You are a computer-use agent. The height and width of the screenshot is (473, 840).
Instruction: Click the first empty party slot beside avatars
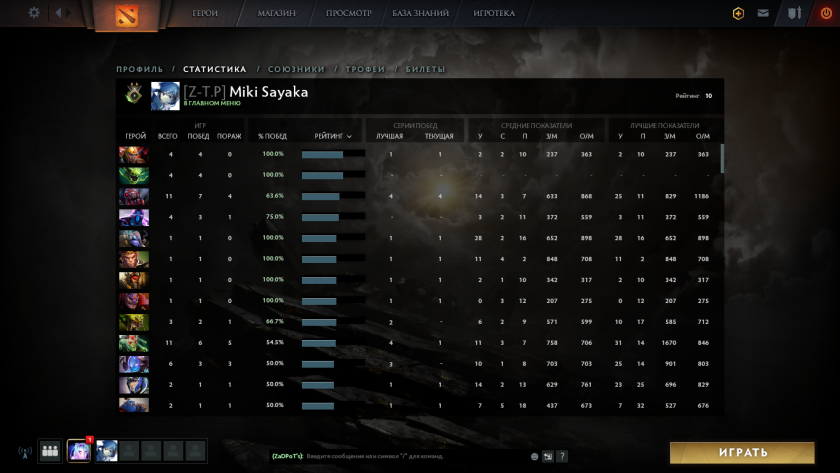coord(129,451)
